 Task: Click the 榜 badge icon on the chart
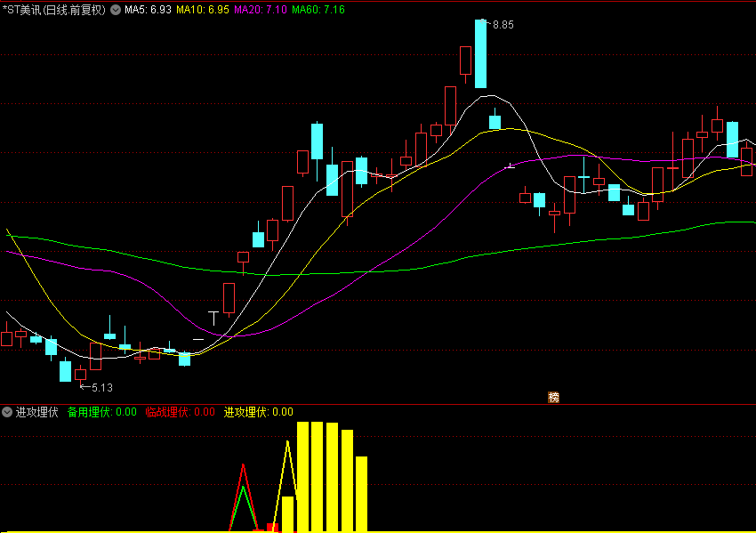click(553, 397)
